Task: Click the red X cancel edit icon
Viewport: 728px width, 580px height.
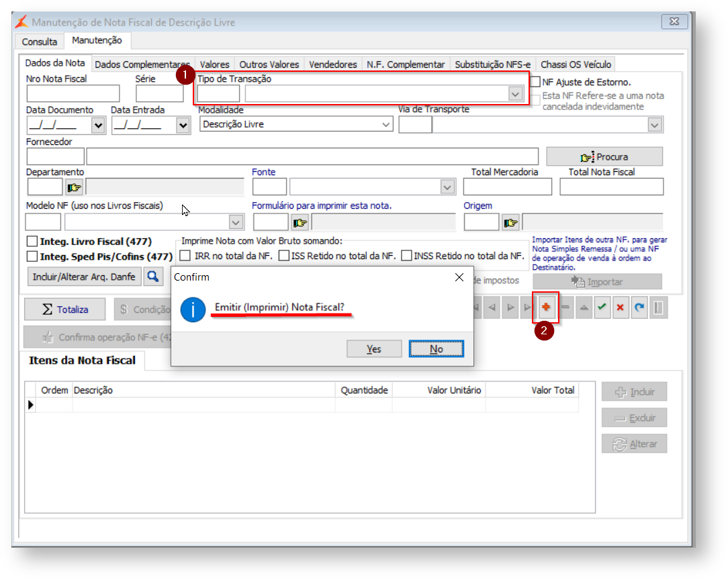Action: 621,307
